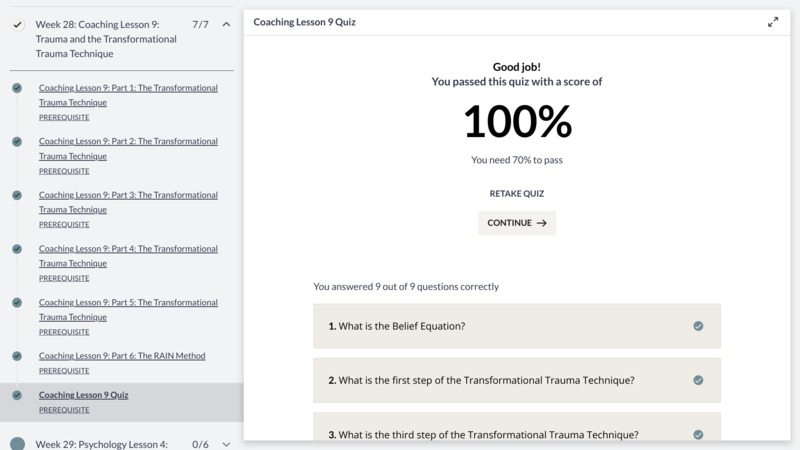Viewport: 800px width, 450px height.
Task: Click Retake Quiz
Action: coord(517,193)
